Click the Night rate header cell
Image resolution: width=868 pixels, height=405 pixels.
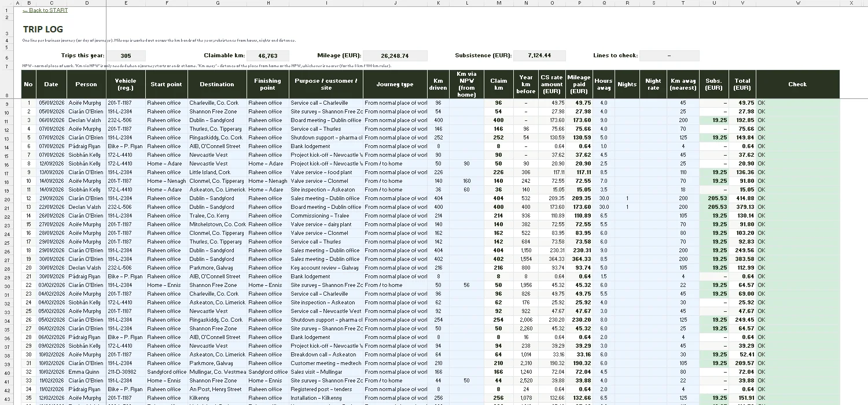653,84
